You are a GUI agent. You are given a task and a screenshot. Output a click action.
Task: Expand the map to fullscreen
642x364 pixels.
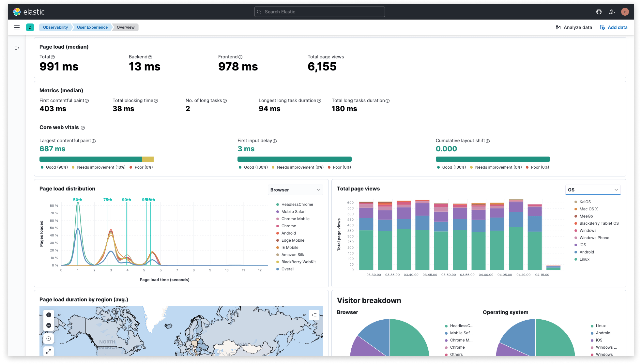point(49,351)
